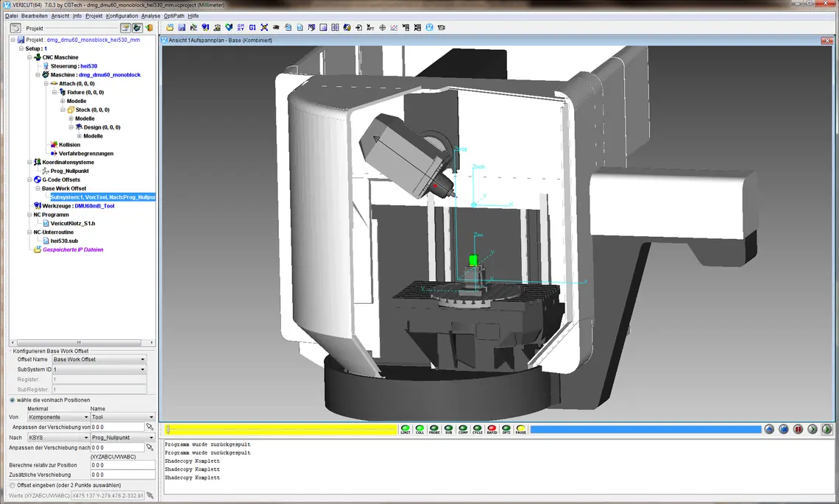Click pick-arrow icon beside 'Anpassen der Verschiebung von'
839x504 pixels.
click(x=150, y=427)
